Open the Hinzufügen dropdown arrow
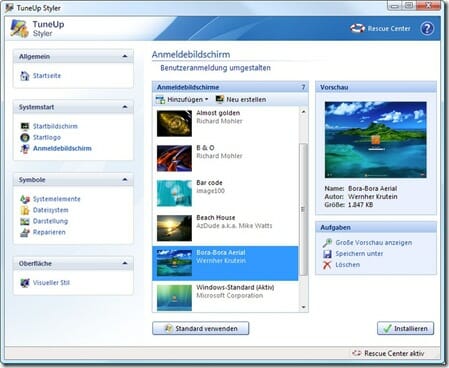This screenshot has width=449, height=368. 206,99
